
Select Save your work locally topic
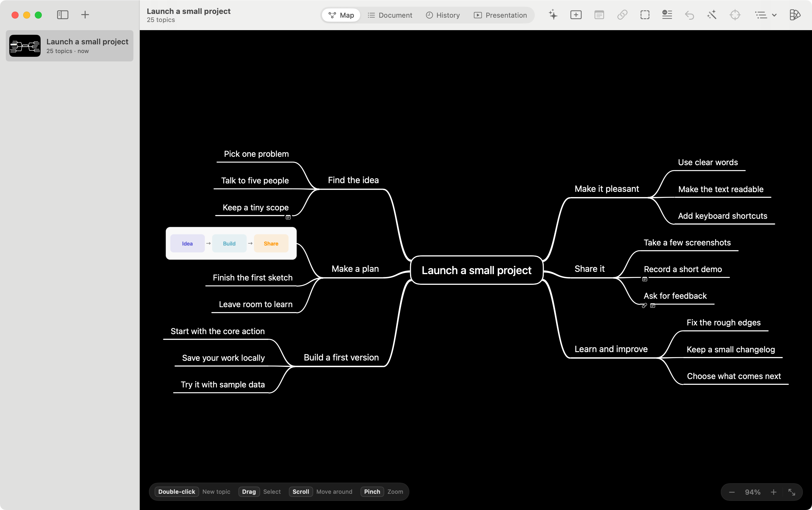click(x=223, y=358)
